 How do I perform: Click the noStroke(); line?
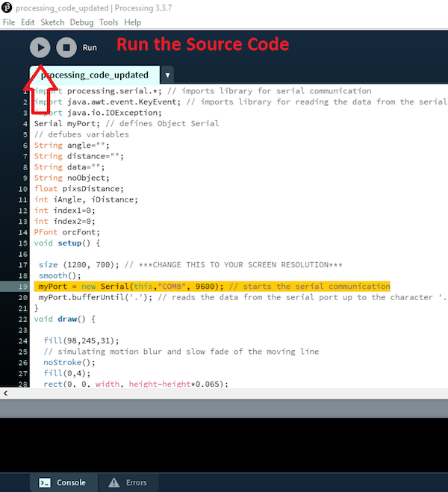69,362
